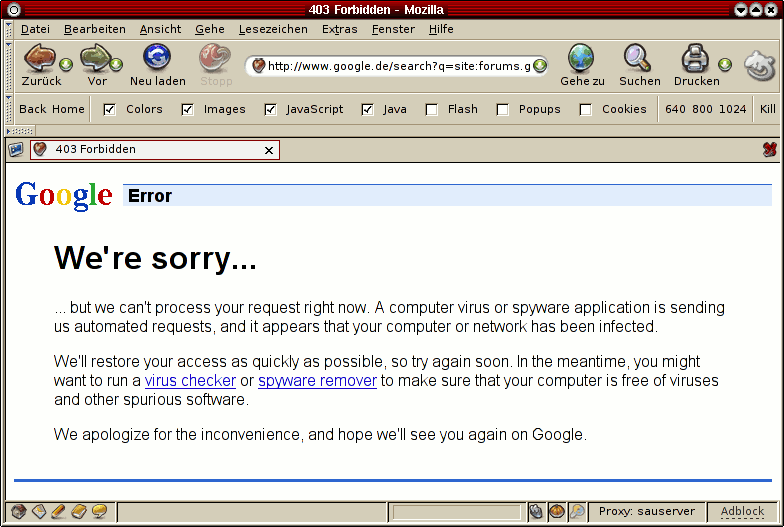Disable the Images checkbox
Screen dimensions: 784x527
[188, 110]
